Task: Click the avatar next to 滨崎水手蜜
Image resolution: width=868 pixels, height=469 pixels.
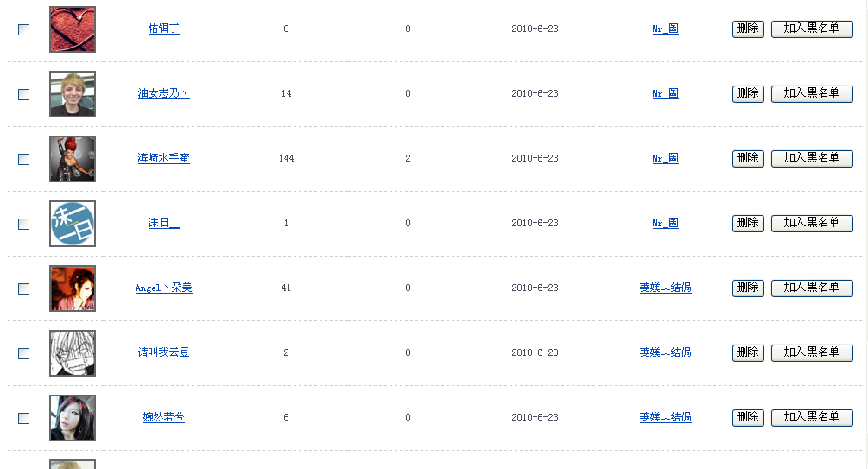Action: pyautogui.click(x=73, y=159)
